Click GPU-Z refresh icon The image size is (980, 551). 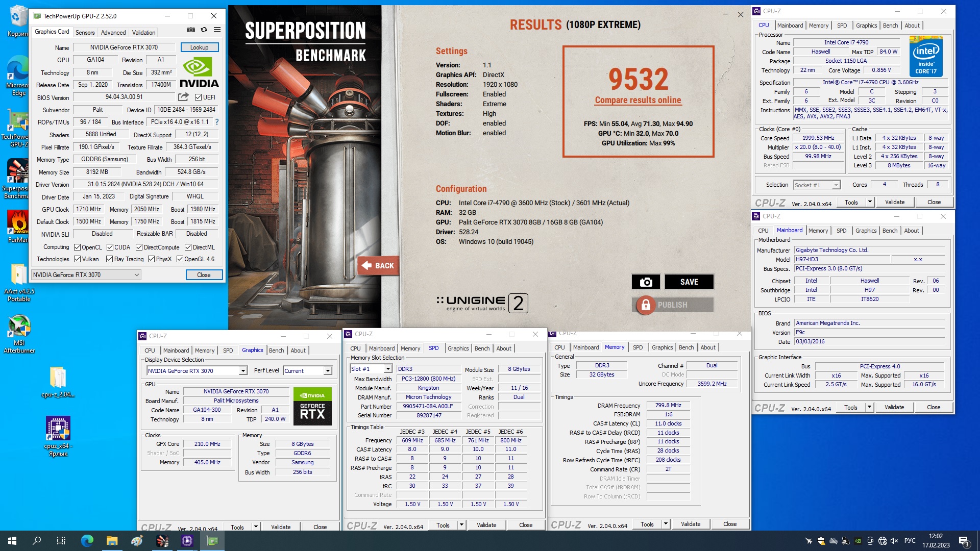click(x=204, y=30)
